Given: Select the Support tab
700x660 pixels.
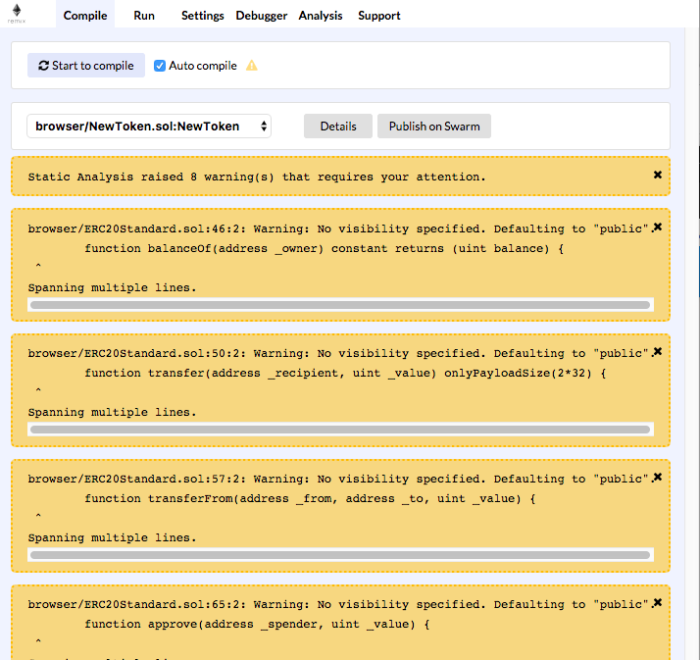Looking at the screenshot, I should coord(379,15).
